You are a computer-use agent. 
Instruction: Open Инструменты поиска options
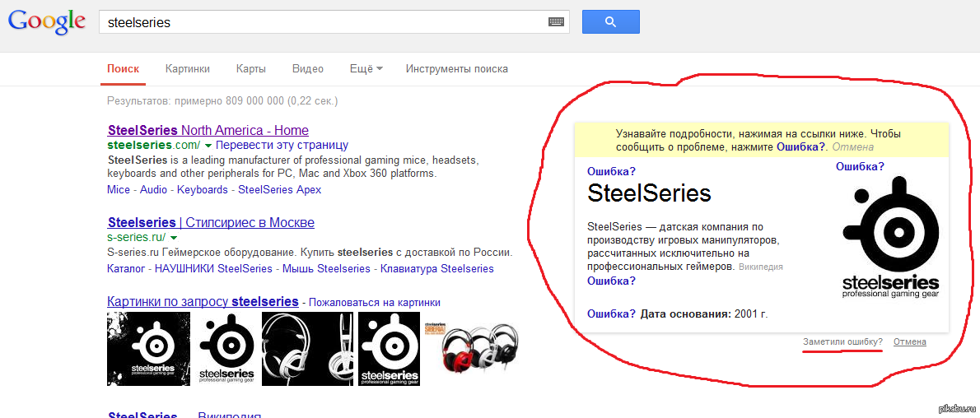coord(456,69)
